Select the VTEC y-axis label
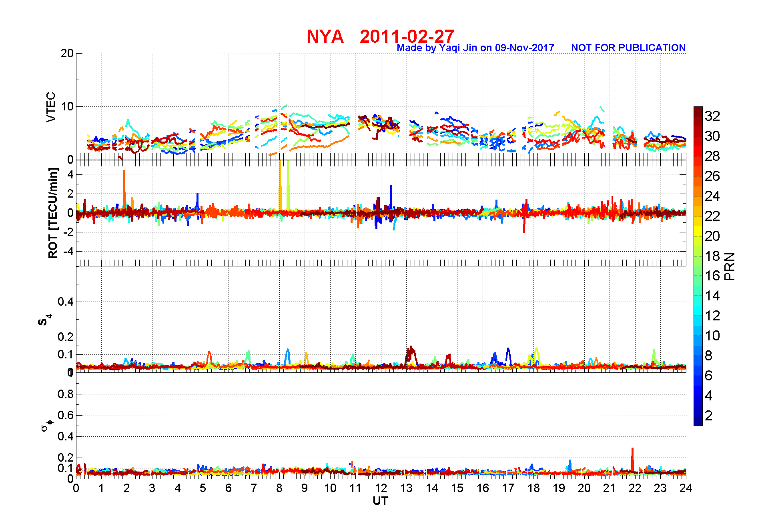The height and width of the screenshot is (532, 762). [51, 107]
